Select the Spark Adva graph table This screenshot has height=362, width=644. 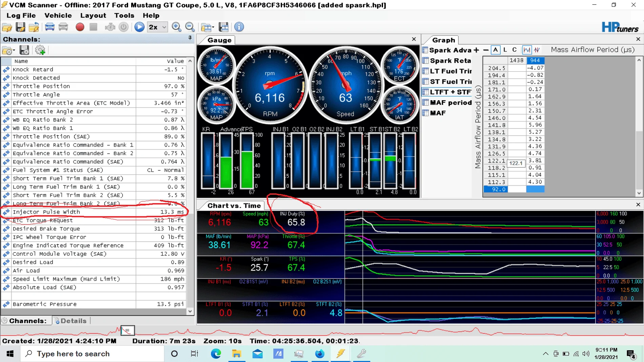click(447, 50)
